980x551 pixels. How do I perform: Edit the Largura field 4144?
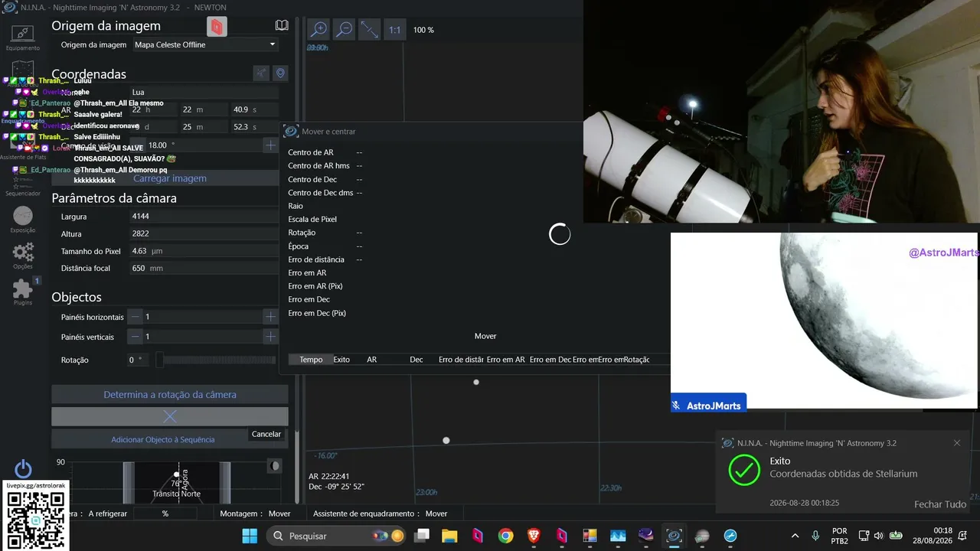(204, 217)
